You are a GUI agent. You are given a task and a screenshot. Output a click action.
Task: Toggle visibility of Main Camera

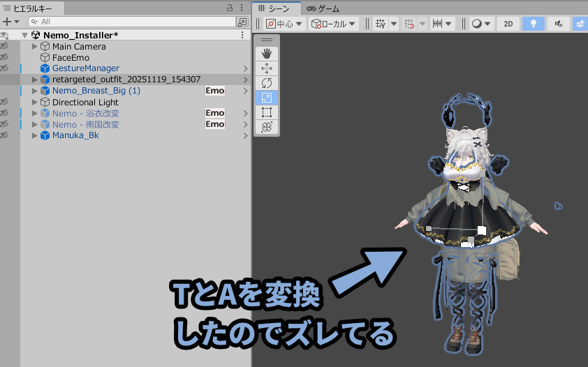[x=5, y=46]
